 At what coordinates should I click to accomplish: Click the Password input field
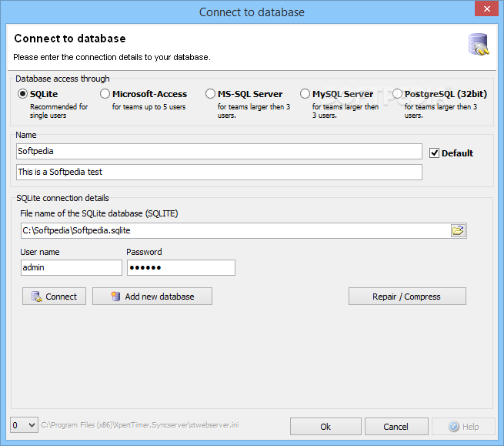(x=181, y=268)
